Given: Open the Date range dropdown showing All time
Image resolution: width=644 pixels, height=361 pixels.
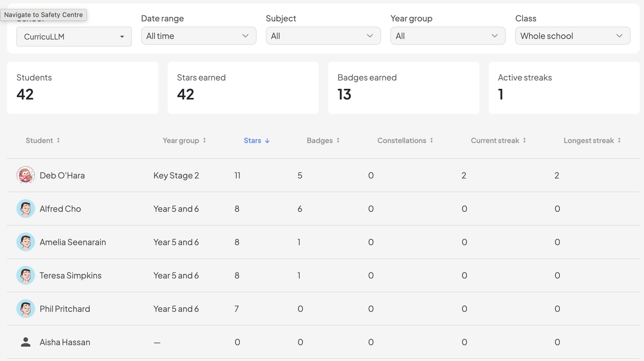Looking at the screenshot, I should click(198, 36).
